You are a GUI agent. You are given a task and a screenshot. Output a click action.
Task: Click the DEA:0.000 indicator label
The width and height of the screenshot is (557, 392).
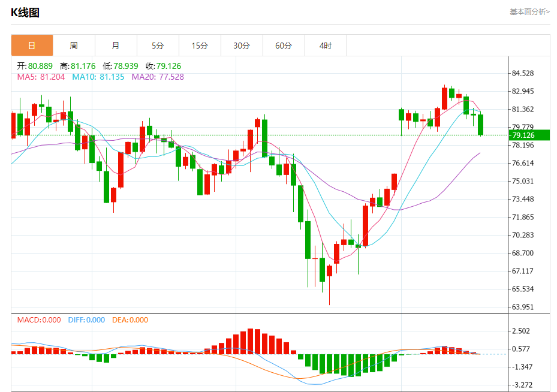pyautogui.click(x=130, y=320)
